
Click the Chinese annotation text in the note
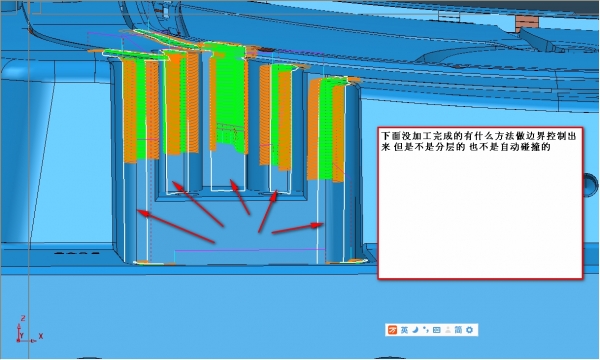(478, 141)
